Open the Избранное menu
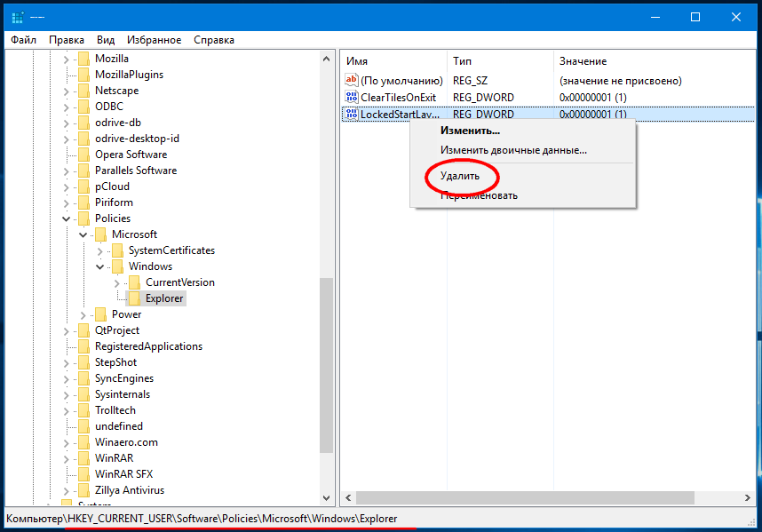Viewport: 762px width, 532px height. [x=154, y=40]
